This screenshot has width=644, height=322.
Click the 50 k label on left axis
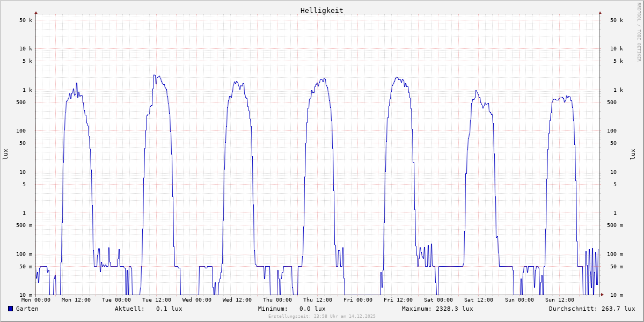click(26, 20)
